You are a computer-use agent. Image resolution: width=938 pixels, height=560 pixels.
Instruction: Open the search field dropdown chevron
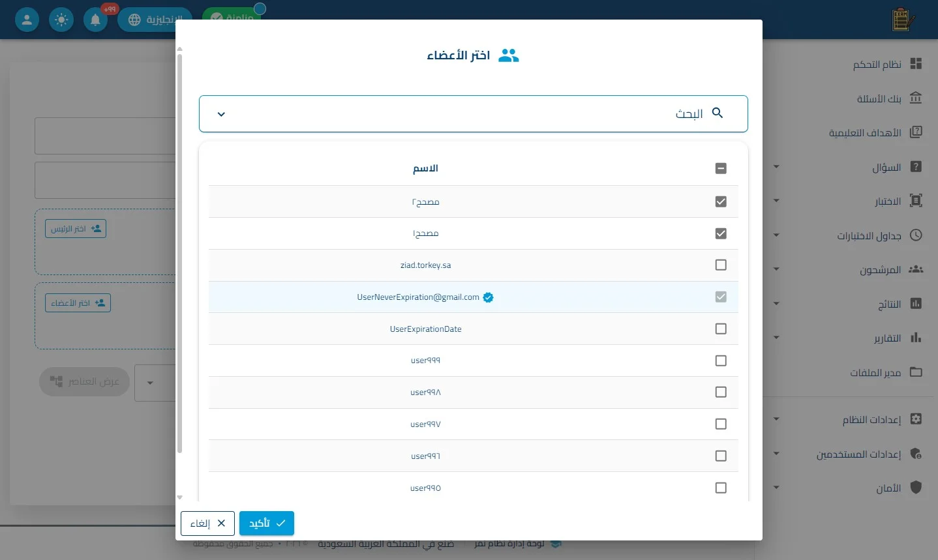point(221,114)
